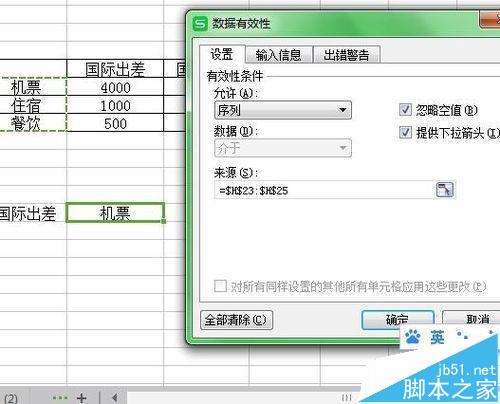Check the apply changes to all cells box
The width and height of the screenshot is (500, 404).
[x=220, y=286]
